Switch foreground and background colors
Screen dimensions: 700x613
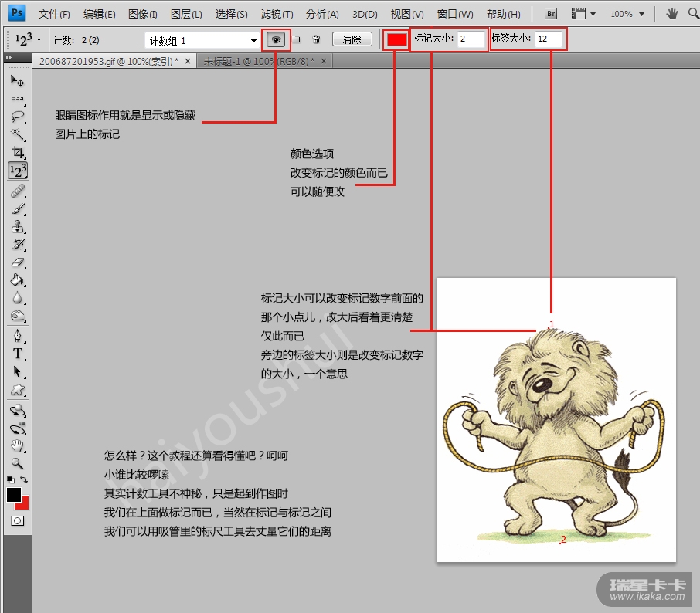[x=24, y=479]
